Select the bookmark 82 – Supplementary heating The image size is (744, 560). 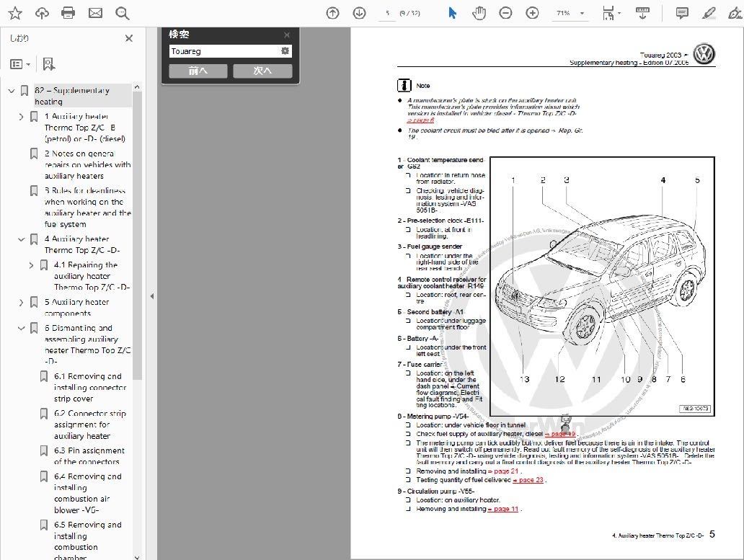(83, 96)
